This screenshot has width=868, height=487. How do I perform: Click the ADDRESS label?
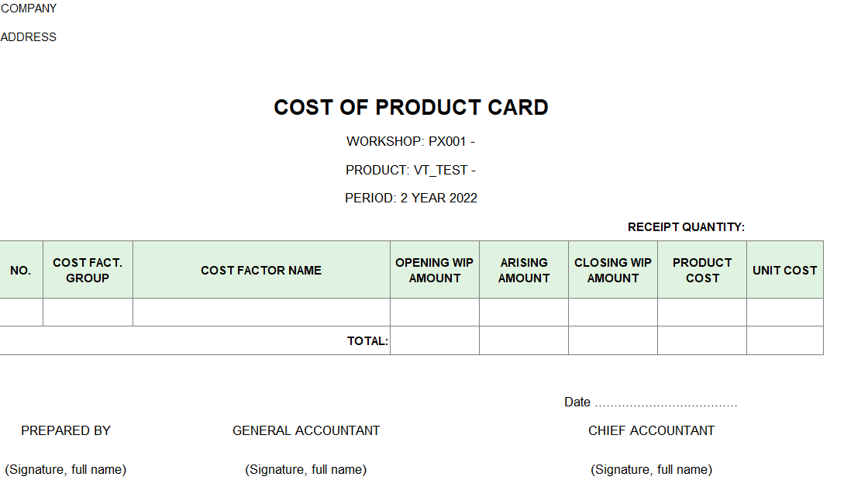tap(29, 36)
